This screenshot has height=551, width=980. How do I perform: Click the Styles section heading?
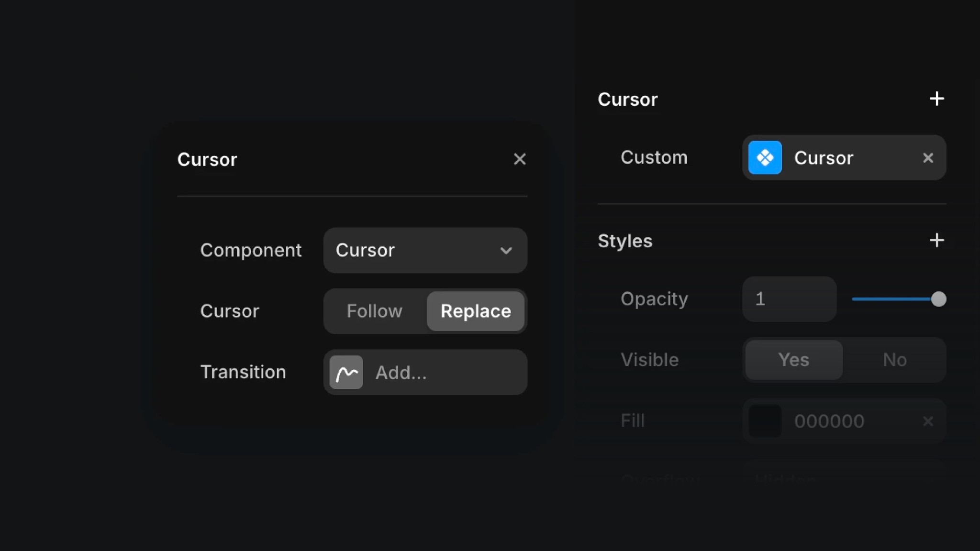pyautogui.click(x=625, y=241)
